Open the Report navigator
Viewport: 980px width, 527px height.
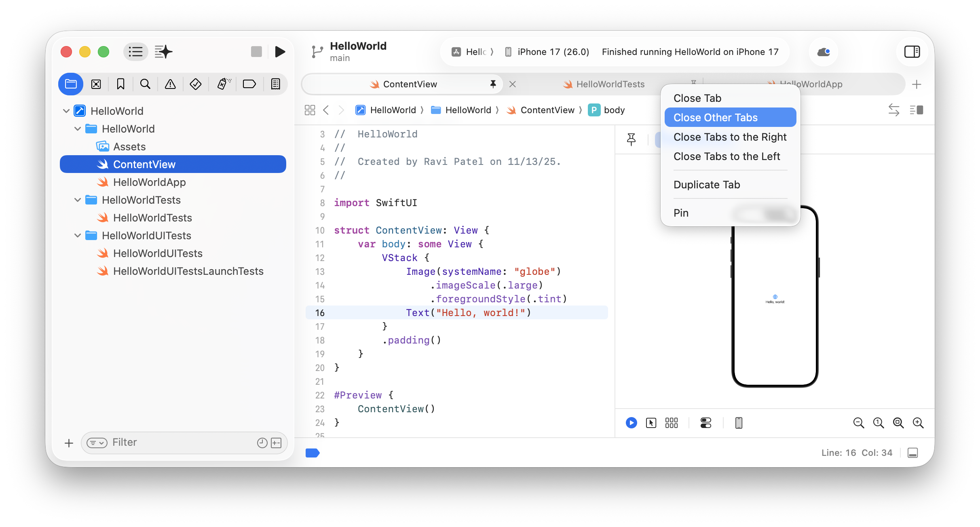click(275, 84)
